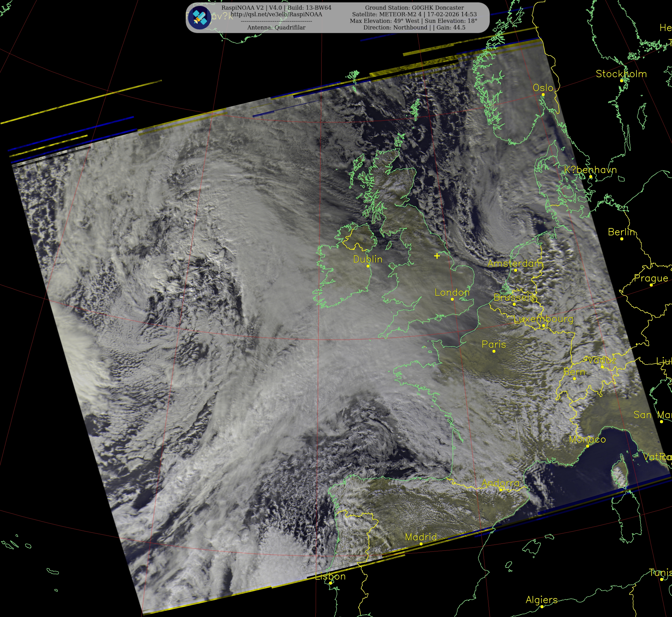Click the Lisbon city marker dot

pyautogui.click(x=331, y=583)
